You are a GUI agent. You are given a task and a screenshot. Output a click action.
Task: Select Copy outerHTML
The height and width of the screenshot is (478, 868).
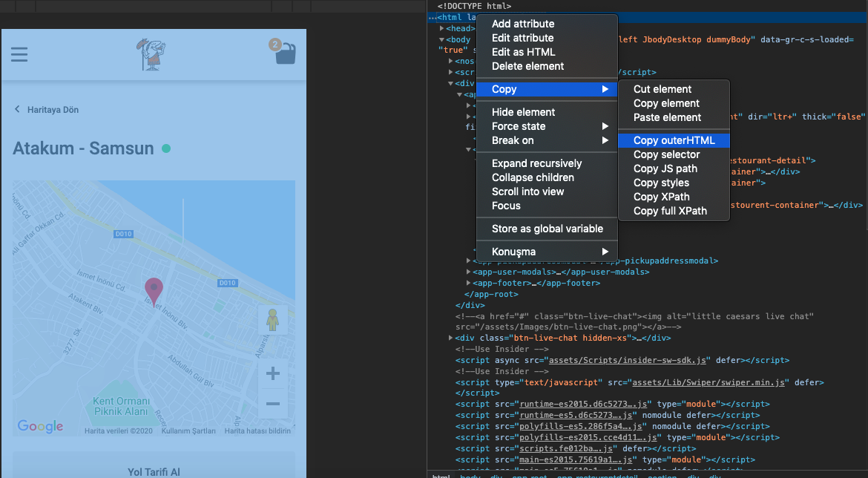[x=674, y=140]
